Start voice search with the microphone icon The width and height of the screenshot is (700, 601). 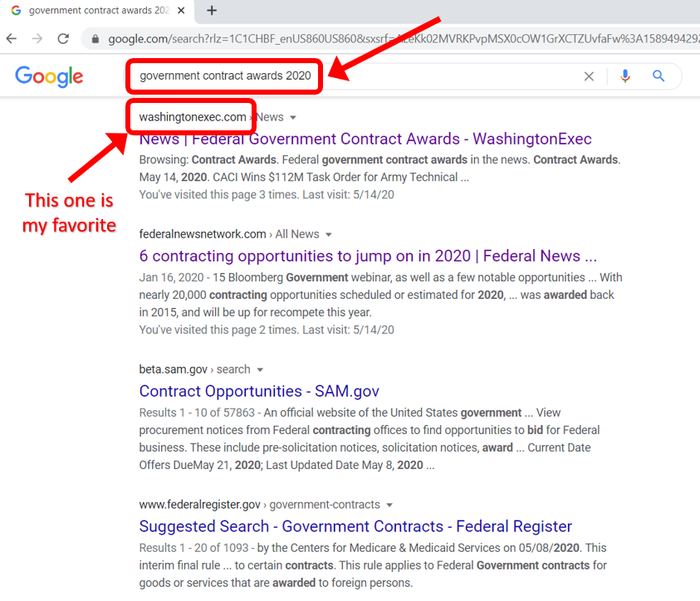pyautogui.click(x=625, y=76)
